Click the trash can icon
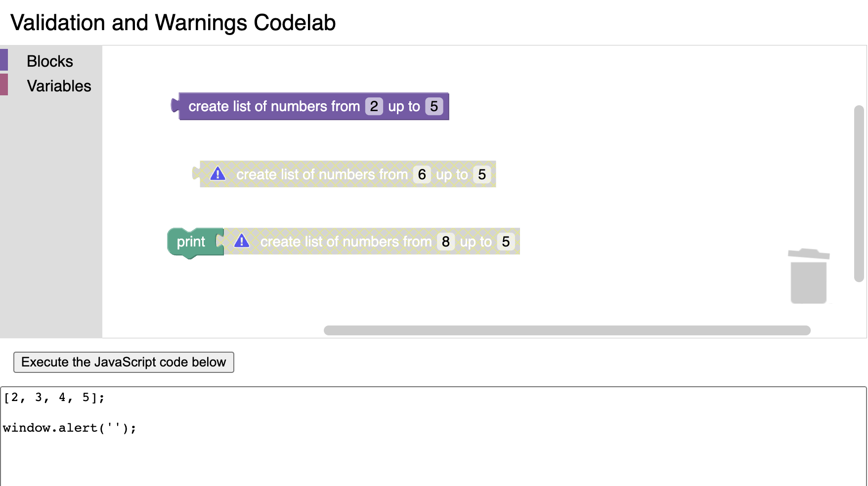Screen dimensions: 868x486 pos(809,277)
